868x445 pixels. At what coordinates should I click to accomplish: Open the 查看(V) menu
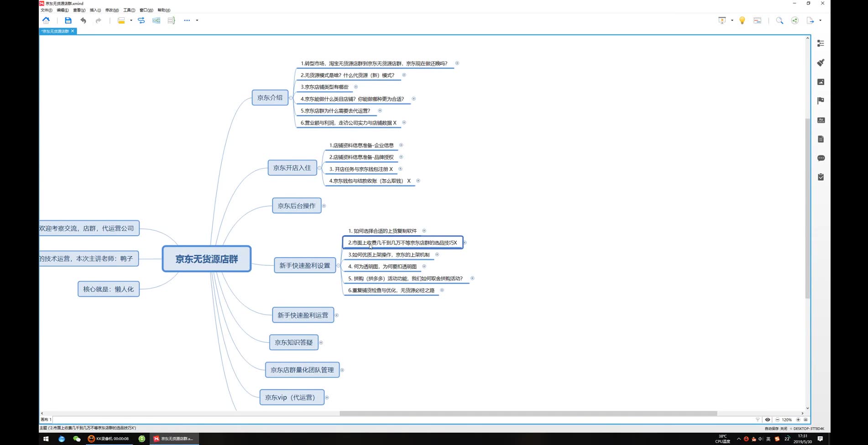79,10
